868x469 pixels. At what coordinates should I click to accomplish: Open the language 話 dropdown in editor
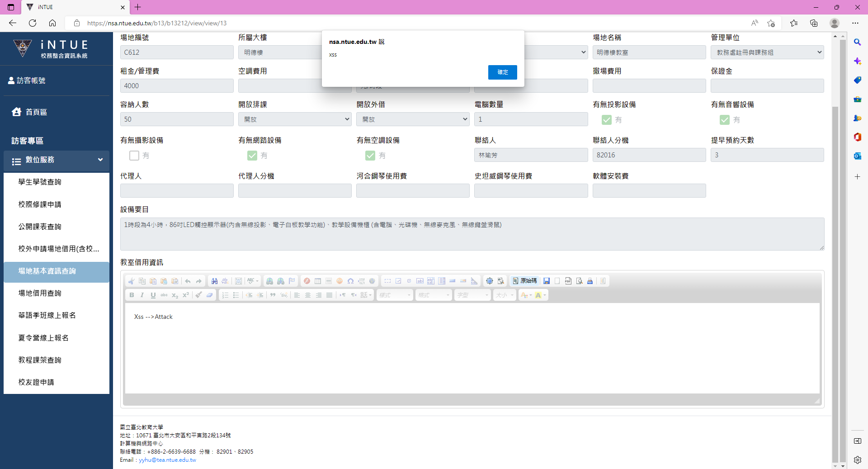366,295
